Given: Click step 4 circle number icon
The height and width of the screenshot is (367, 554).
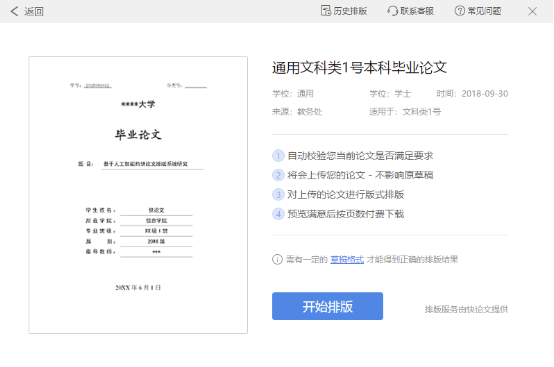Looking at the screenshot, I should (278, 214).
